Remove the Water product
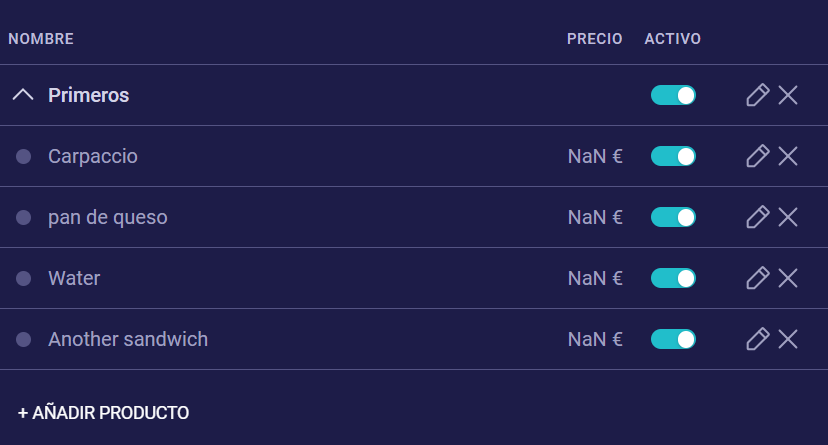 [788, 278]
